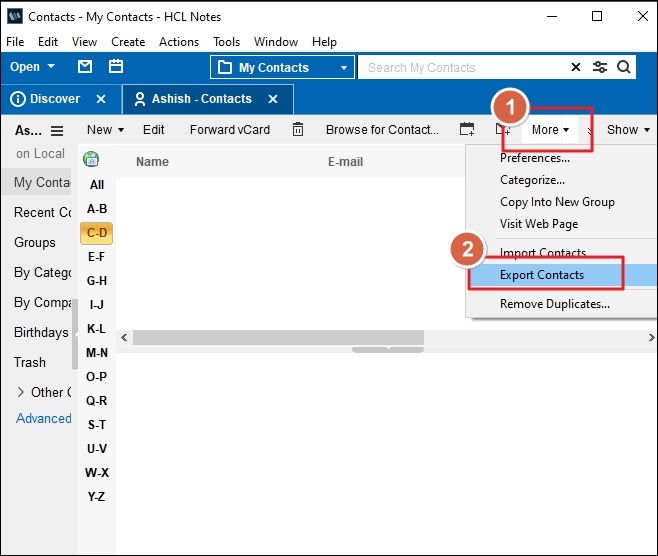
Task: Open the Window menu
Action: tap(276, 42)
